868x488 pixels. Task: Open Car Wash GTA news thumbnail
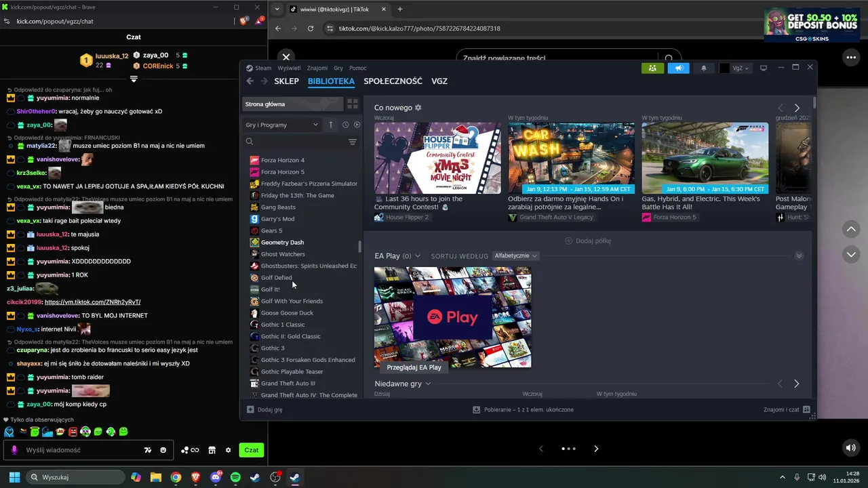click(571, 158)
